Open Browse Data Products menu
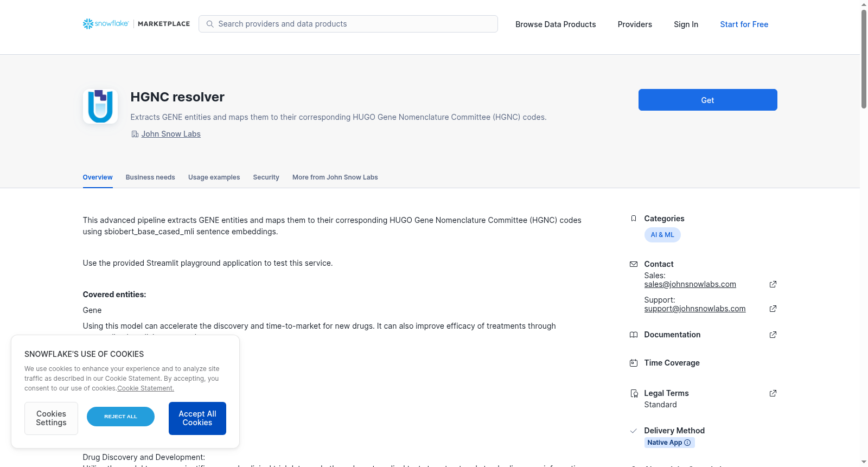The height and width of the screenshot is (467, 868). click(x=556, y=24)
